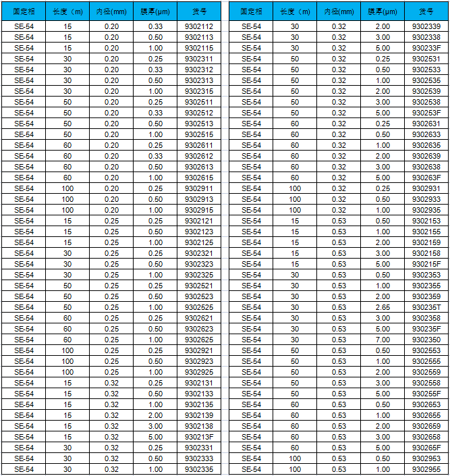Select product number 930235T

pos(426,307)
